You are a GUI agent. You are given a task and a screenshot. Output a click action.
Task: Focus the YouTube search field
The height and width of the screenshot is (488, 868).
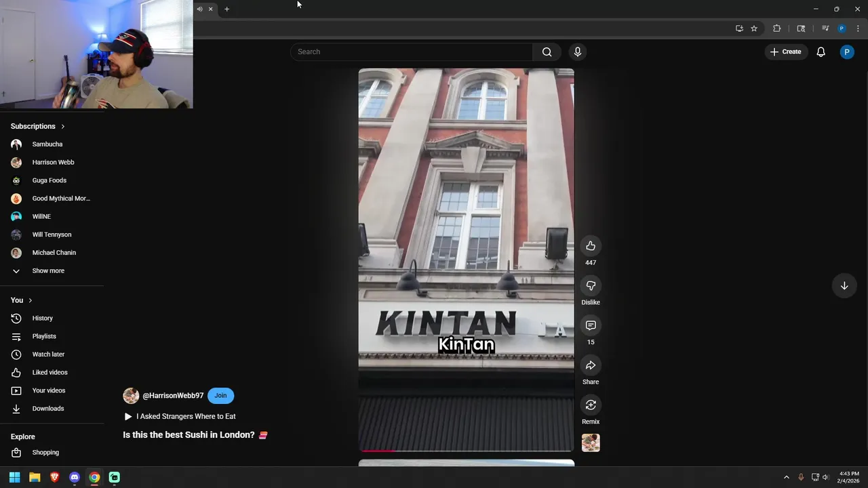(x=412, y=52)
